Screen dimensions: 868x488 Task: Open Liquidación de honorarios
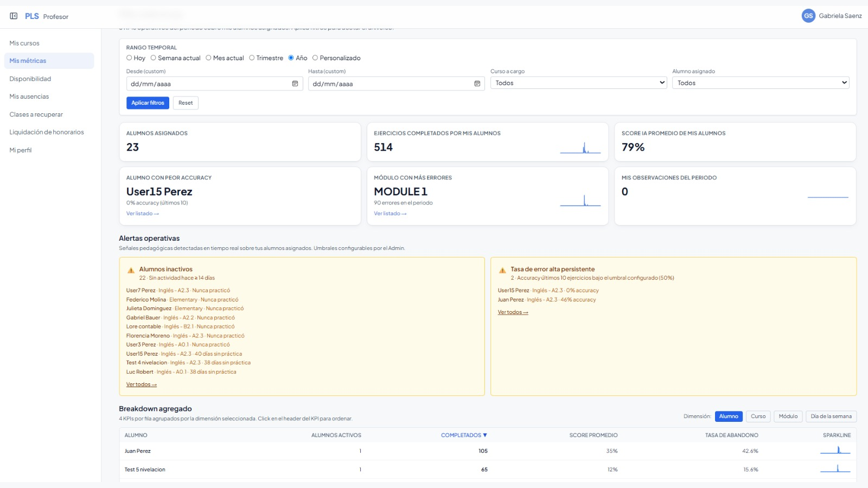(47, 132)
